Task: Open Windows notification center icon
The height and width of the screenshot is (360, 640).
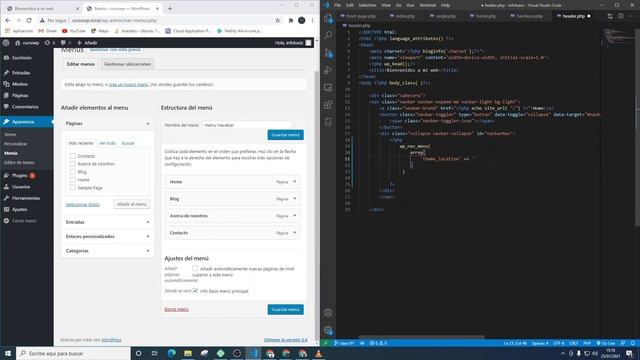Action: point(629,353)
